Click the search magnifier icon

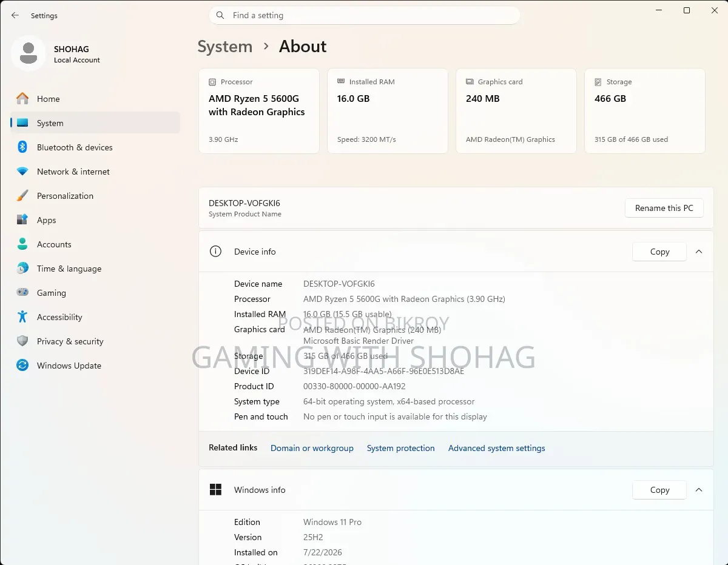tap(221, 15)
